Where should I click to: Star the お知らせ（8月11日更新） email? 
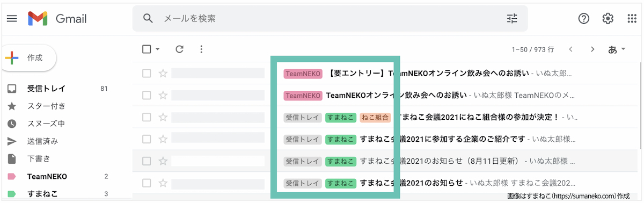pos(163,161)
